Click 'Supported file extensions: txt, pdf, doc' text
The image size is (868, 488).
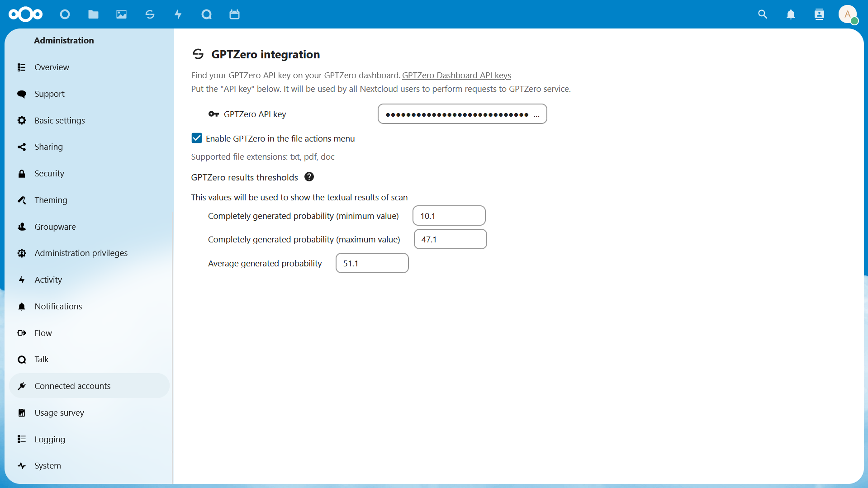click(x=263, y=156)
